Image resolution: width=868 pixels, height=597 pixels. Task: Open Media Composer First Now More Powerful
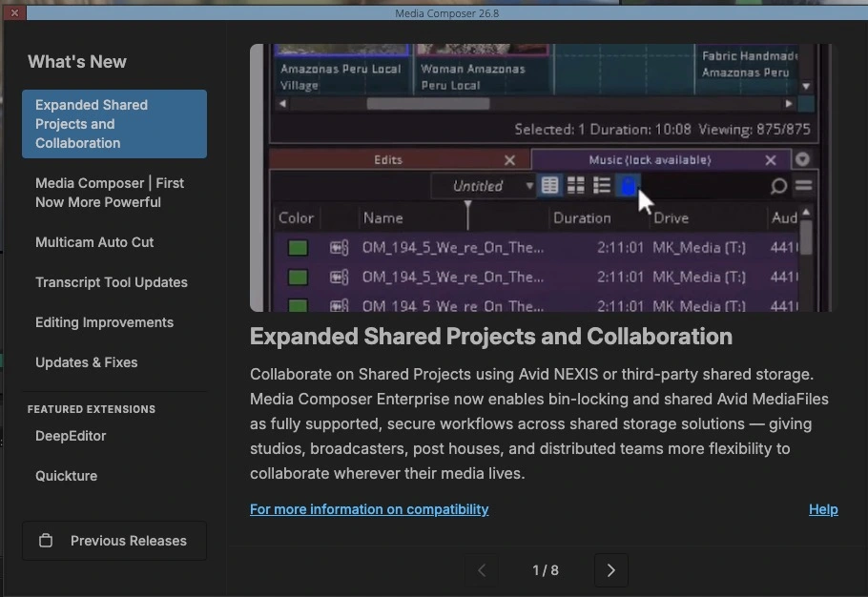pos(110,193)
